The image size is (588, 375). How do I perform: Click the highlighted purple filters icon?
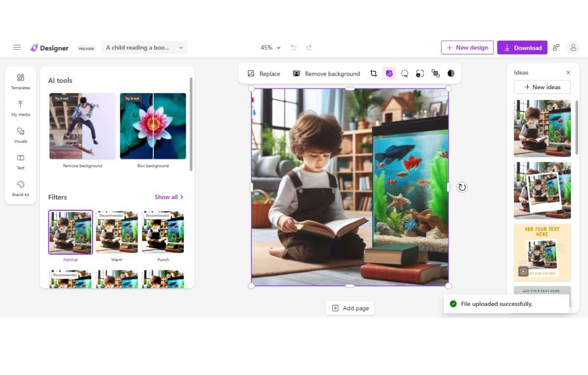389,74
